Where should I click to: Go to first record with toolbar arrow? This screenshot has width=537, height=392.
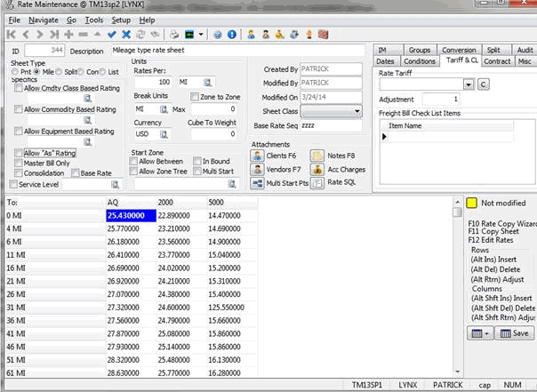[10, 34]
